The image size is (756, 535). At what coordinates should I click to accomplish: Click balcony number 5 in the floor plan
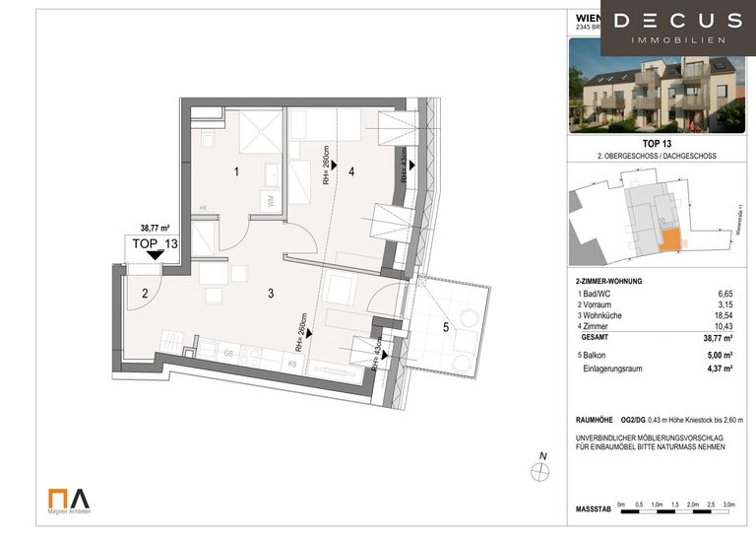(x=445, y=327)
